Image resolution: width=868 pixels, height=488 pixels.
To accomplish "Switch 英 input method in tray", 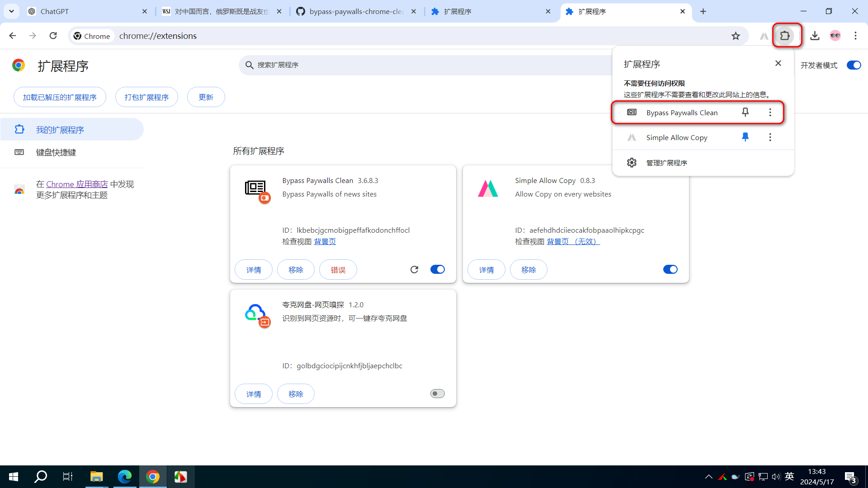I will [x=789, y=477].
